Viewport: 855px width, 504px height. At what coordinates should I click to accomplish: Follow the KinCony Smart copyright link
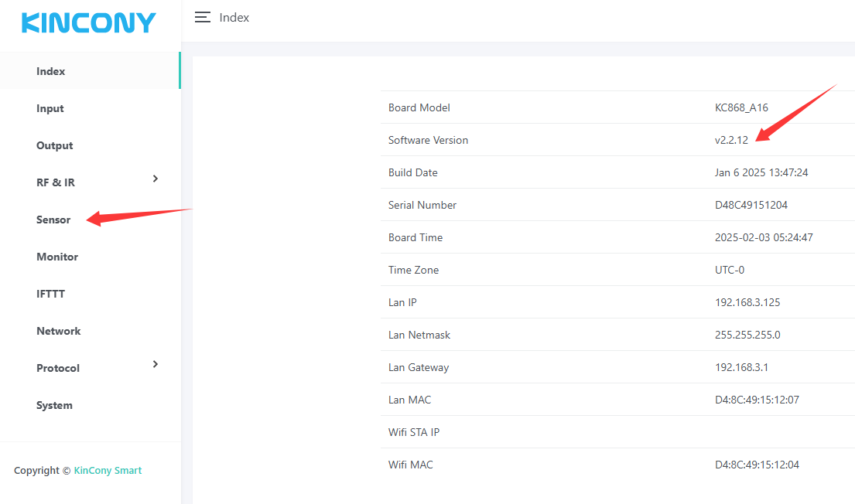pos(108,470)
